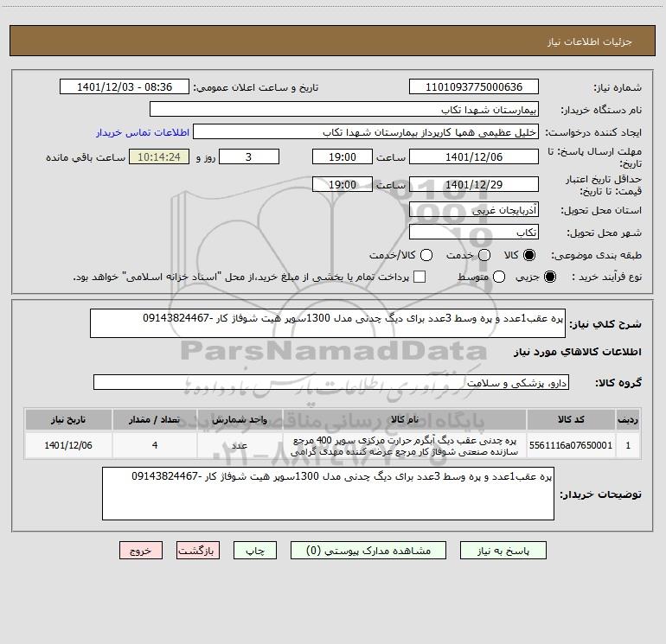Image resolution: width=666 pixels, height=644 pixels.
Task: Click the need number field 1101093775000636
Action: coord(474,87)
